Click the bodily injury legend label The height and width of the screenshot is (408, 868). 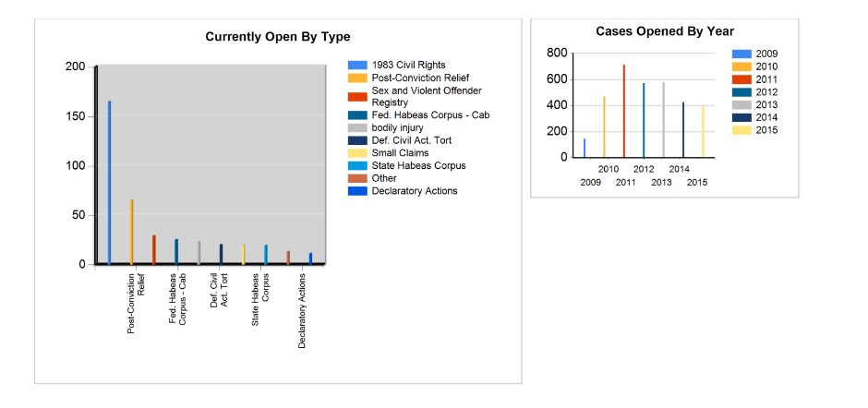[397, 128]
